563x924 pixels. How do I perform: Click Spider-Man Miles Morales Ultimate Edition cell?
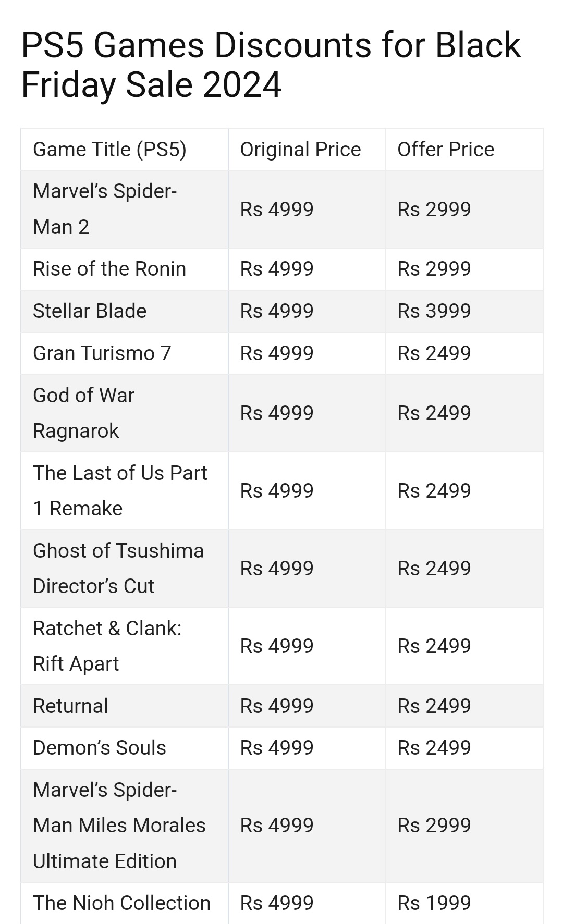(x=119, y=826)
